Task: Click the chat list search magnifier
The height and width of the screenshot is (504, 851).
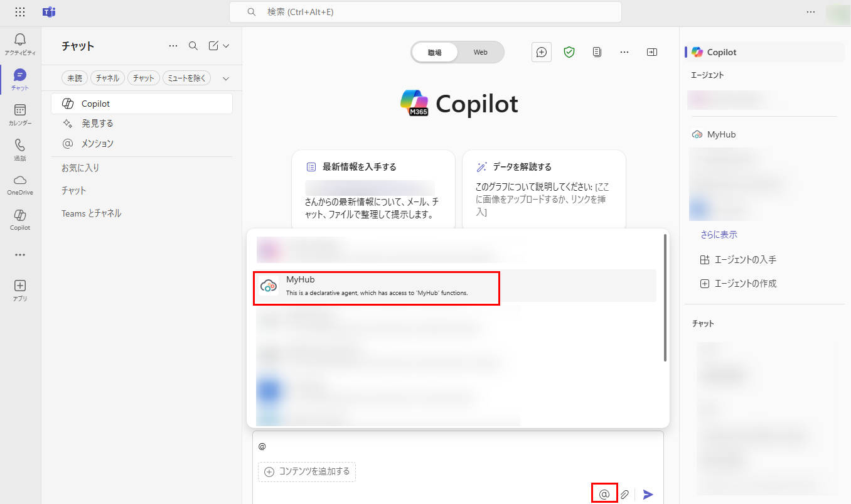Action: point(193,46)
